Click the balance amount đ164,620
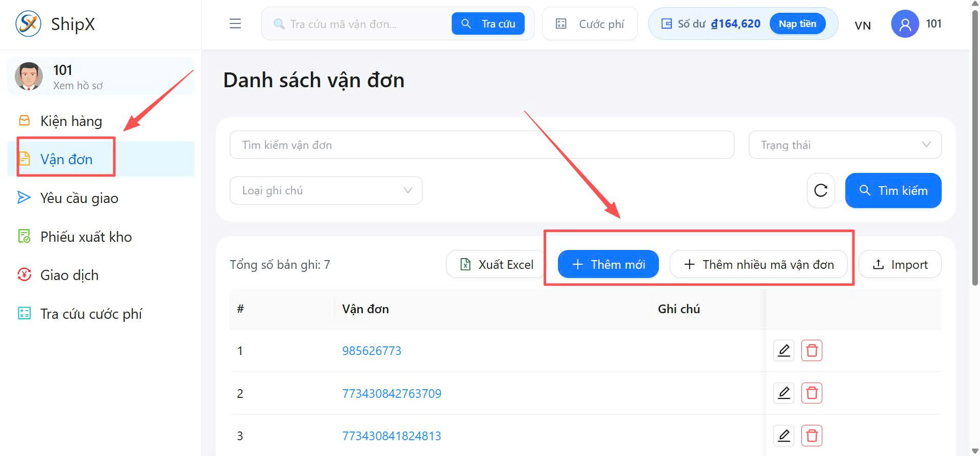Viewport: 980px width, 456px height. coord(736,23)
